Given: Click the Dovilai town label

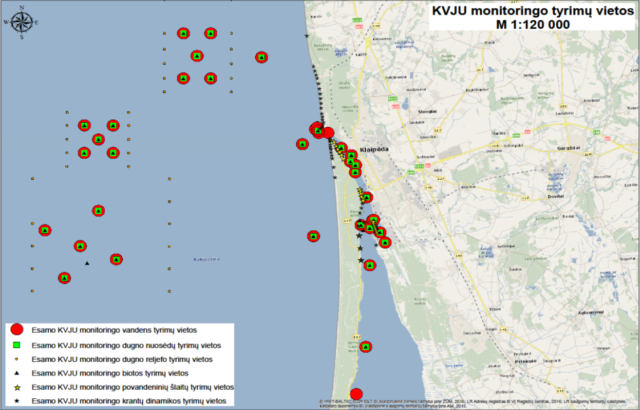Looking at the screenshot, I should [556, 197].
